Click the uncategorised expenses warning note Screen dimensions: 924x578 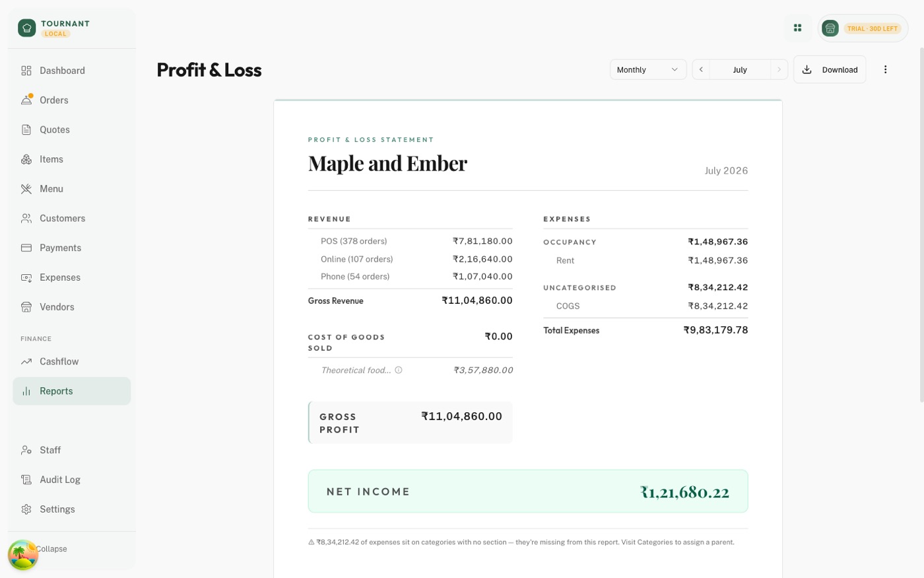(x=521, y=542)
